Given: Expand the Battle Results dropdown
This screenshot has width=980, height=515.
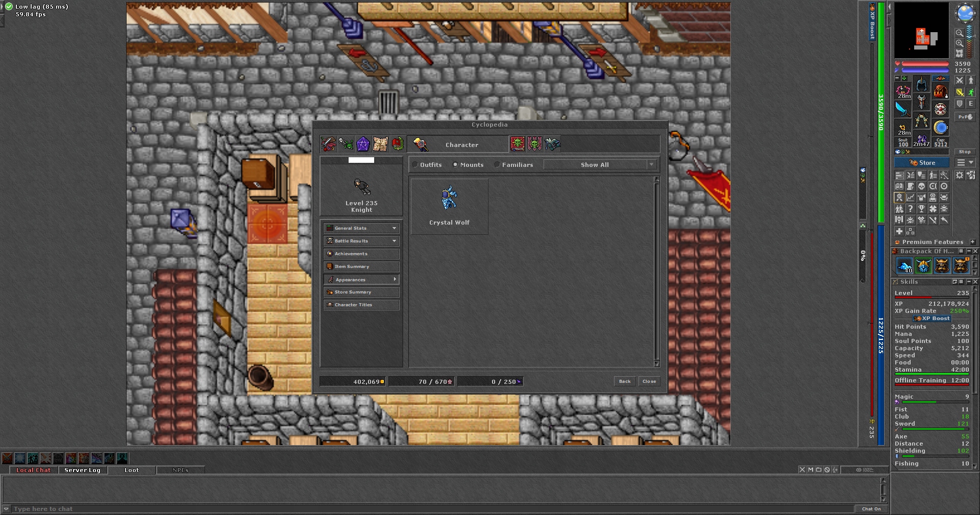Looking at the screenshot, I should pyautogui.click(x=361, y=241).
